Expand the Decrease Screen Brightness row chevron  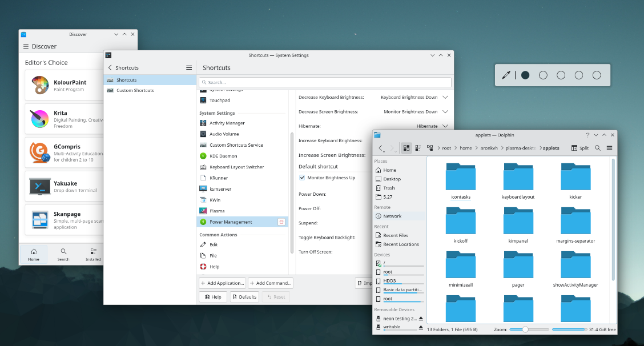point(445,112)
